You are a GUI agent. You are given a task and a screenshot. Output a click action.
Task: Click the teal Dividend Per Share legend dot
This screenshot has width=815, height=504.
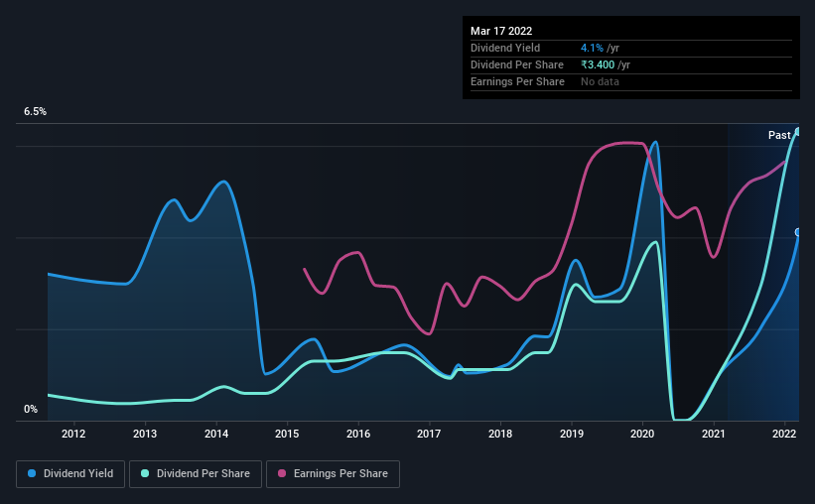pyautogui.click(x=145, y=473)
